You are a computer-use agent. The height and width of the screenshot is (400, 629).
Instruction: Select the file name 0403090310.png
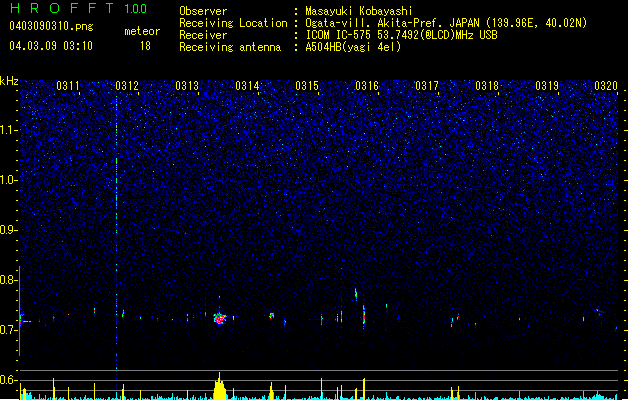pos(51,26)
